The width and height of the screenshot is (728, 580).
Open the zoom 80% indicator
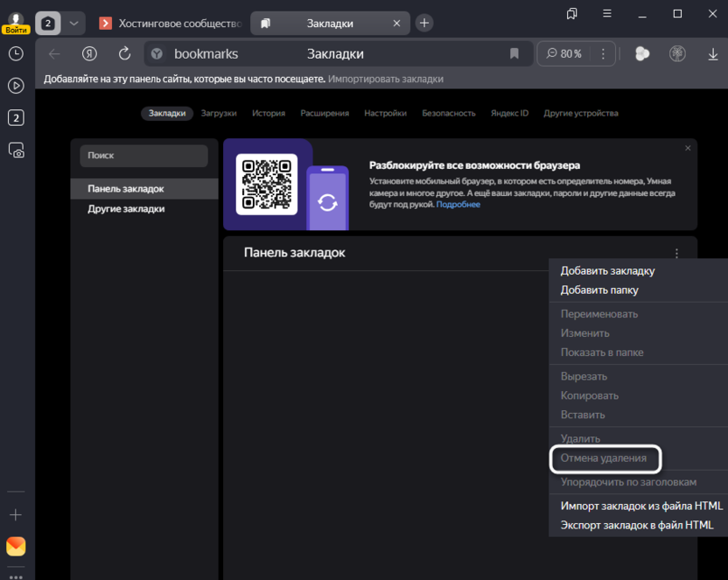click(x=564, y=54)
